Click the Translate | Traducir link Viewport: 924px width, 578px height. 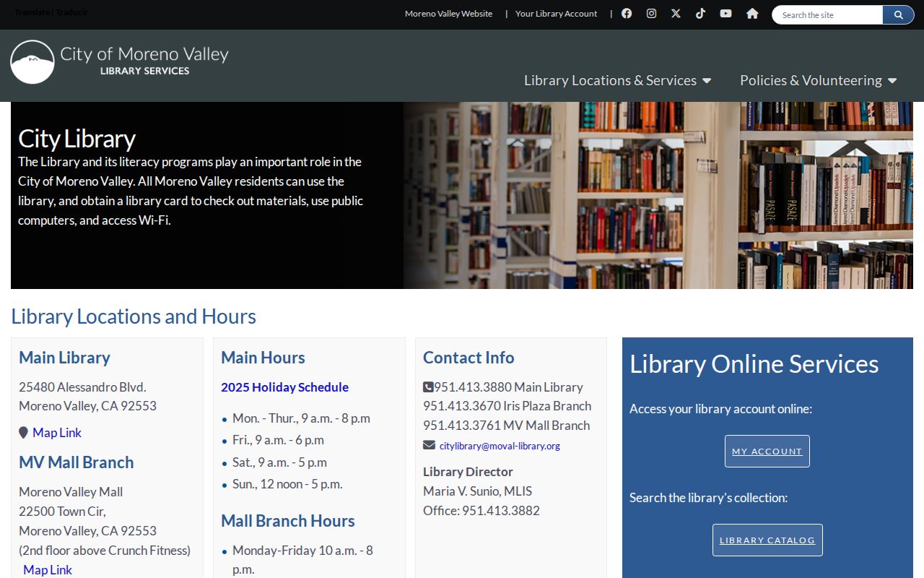click(x=51, y=12)
